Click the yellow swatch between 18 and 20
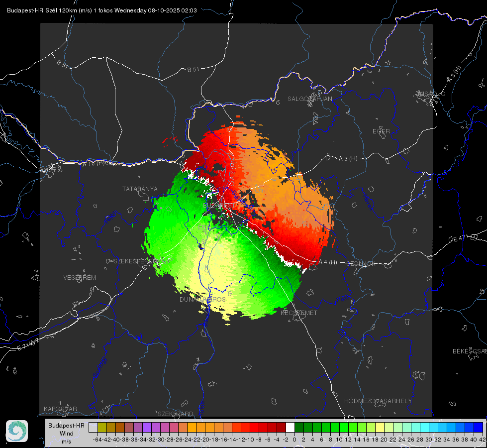The height and width of the screenshot is (448, 487). click(380, 427)
